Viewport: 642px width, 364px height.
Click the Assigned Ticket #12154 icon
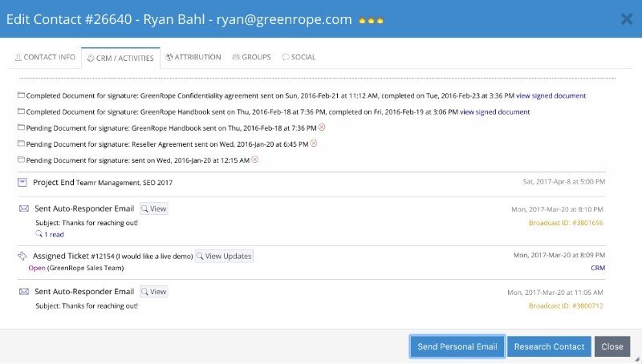tap(23, 257)
